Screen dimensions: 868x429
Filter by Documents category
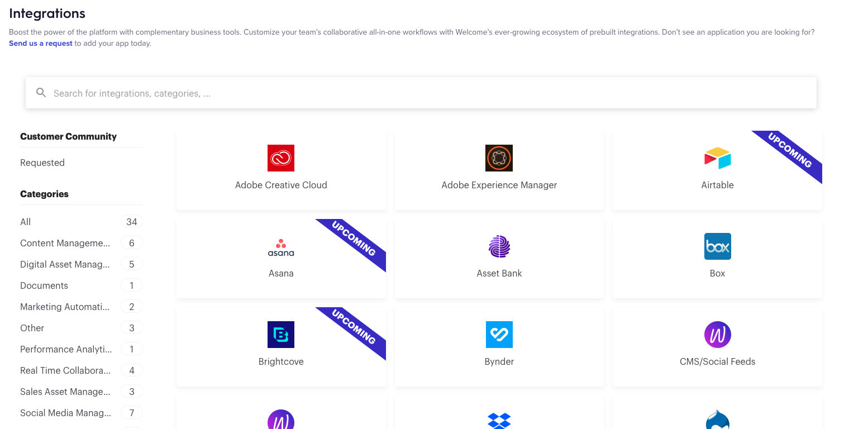coord(82,285)
